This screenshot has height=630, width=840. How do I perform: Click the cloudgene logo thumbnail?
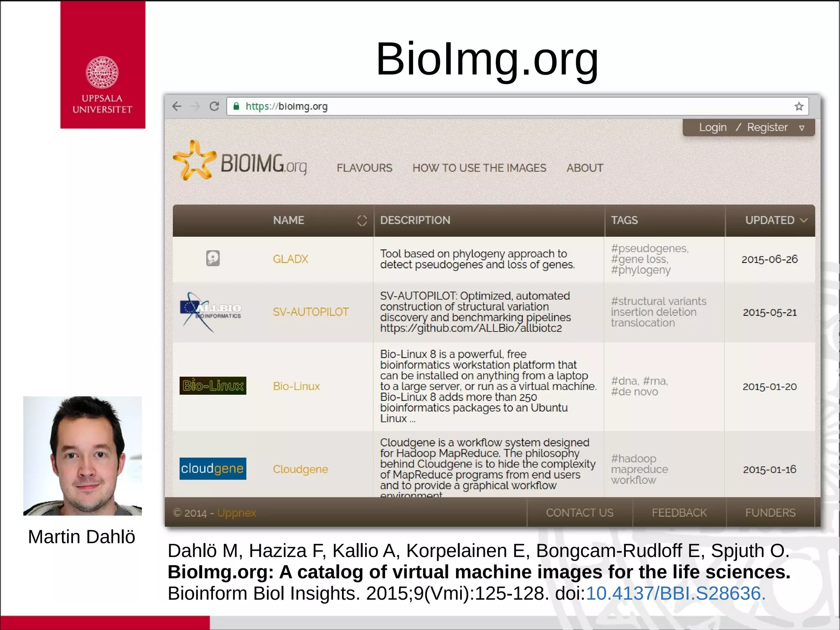tap(213, 468)
